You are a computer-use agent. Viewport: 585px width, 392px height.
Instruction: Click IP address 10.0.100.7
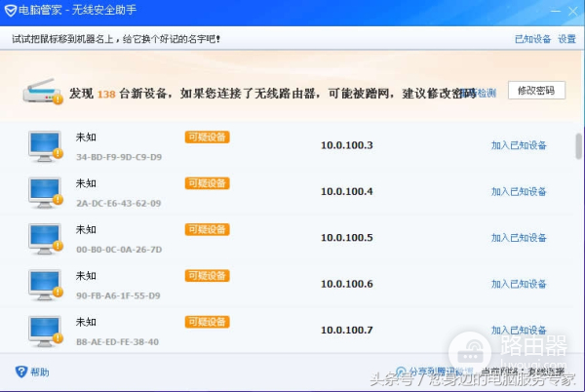347,331
